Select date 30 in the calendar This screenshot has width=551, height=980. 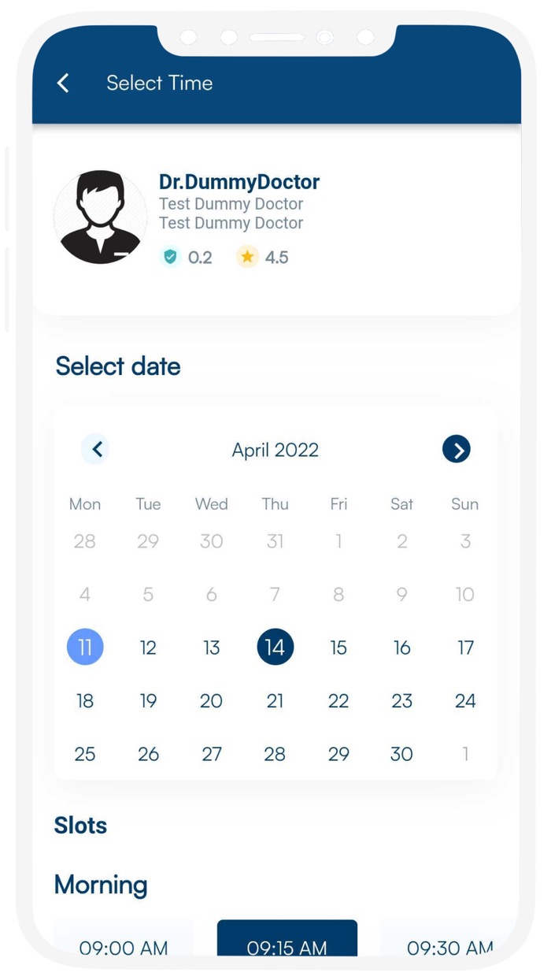401,754
